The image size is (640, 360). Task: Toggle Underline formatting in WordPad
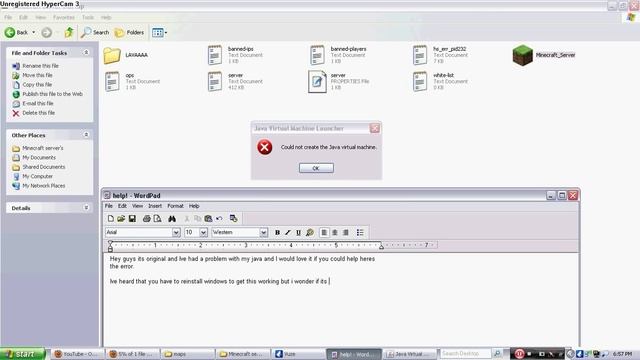pyautogui.click(x=298, y=232)
